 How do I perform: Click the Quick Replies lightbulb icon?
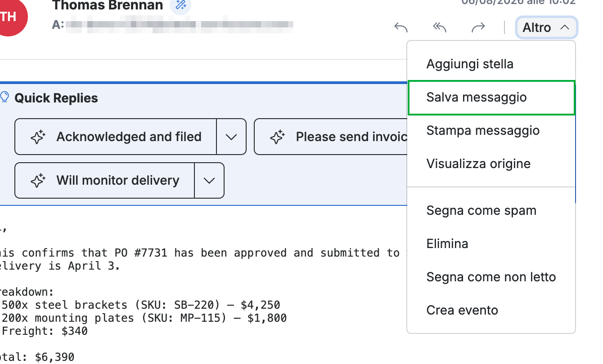[5, 97]
